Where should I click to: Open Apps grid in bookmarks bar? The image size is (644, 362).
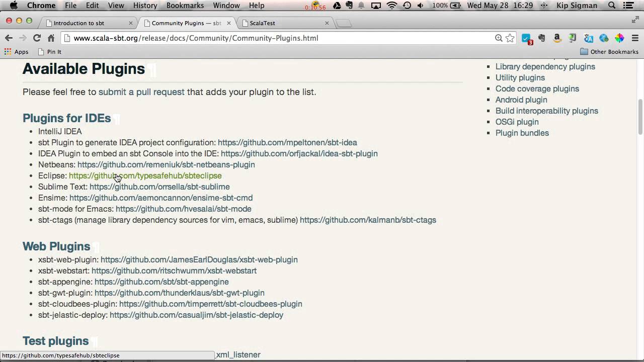pos(16,52)
